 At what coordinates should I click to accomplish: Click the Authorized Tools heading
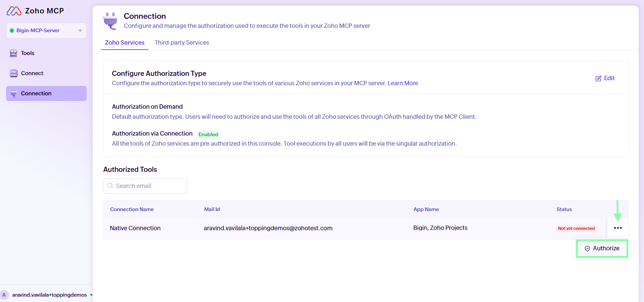[x=130, y=169]
